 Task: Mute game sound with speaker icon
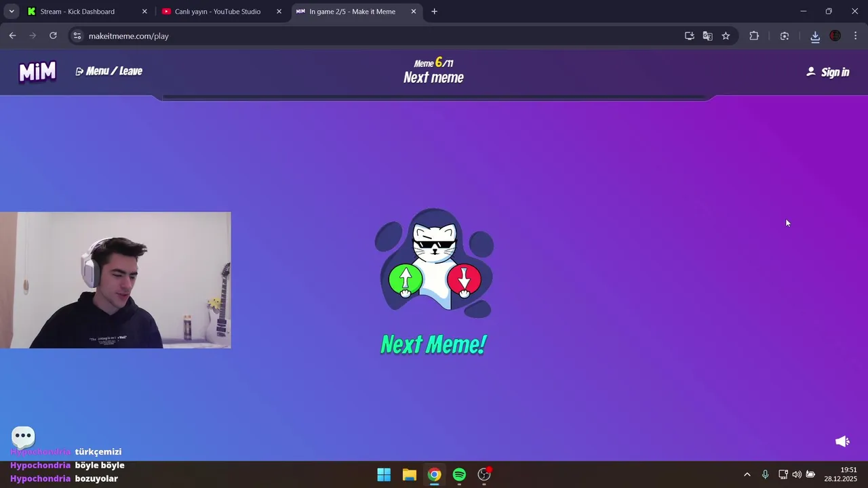pyautogui.click(x=842, y=441)
